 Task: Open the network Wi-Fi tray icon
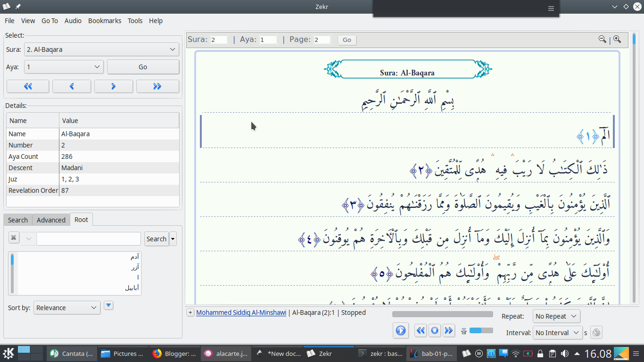(x=516, y=353)
